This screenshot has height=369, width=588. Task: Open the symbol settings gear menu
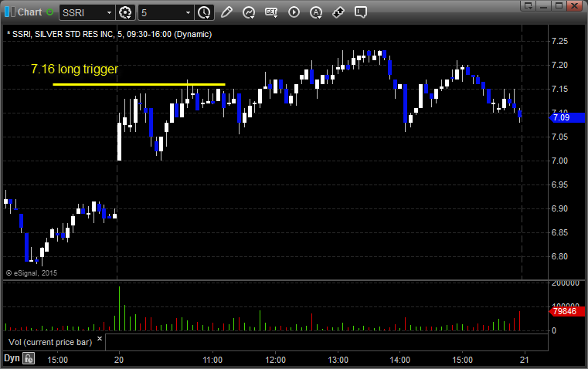coord(125,12)
